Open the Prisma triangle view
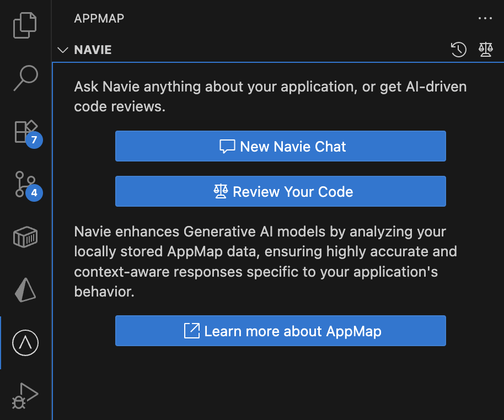The width and height of the screenshot is (504, 420). click(x=25, y=290)
